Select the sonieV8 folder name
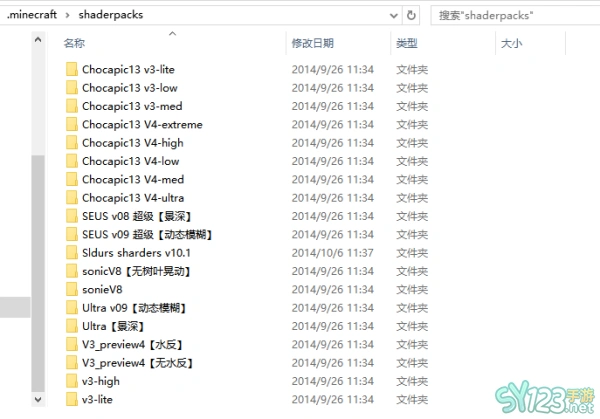This screenshot has width=600, height=419. [102, 290]
